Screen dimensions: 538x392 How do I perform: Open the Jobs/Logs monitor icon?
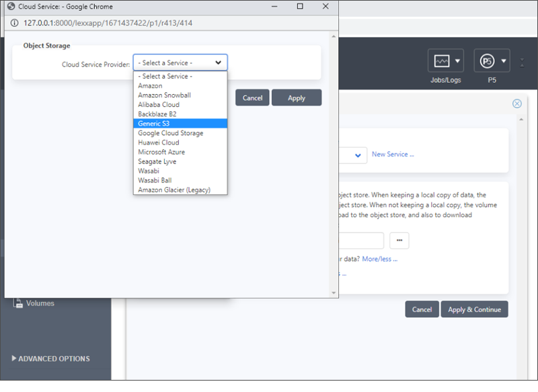pos(441,61)
